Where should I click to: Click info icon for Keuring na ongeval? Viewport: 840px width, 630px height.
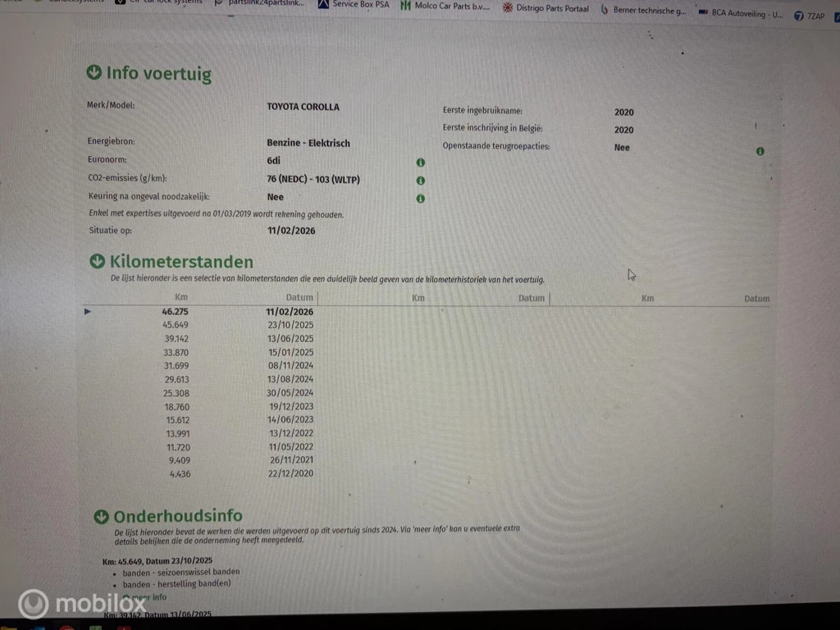coord(420,199)
